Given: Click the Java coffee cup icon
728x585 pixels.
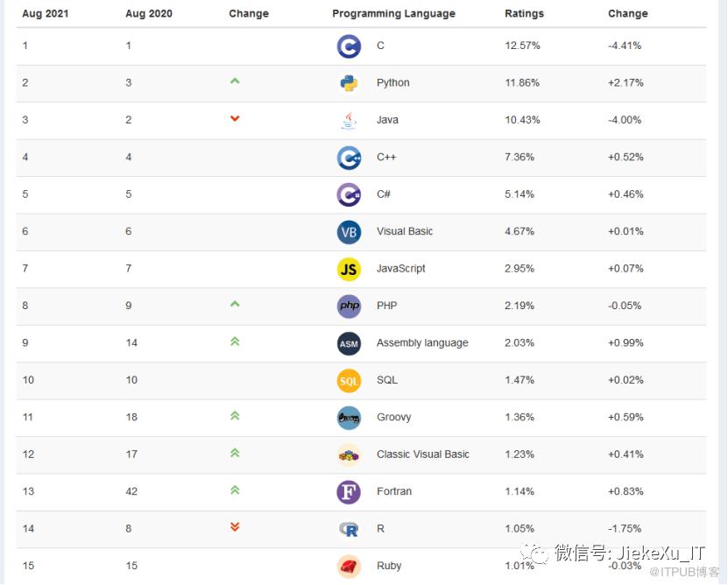Looking at the screenshot, I should pyautogui.click(x=349, y=120).
